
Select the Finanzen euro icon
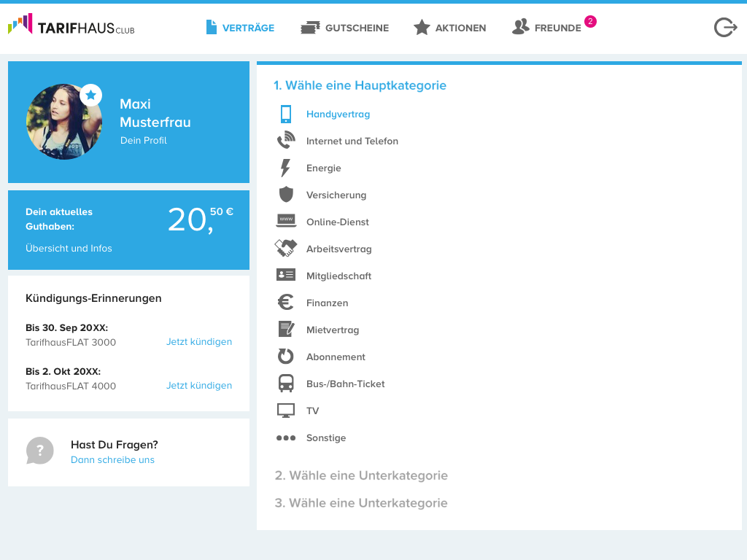coord(286,303)
